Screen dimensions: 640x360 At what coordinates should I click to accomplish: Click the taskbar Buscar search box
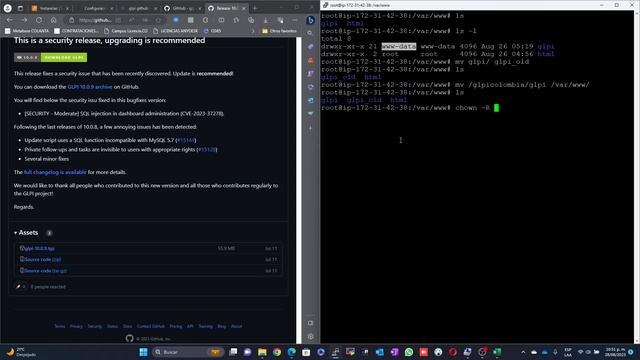187,352
